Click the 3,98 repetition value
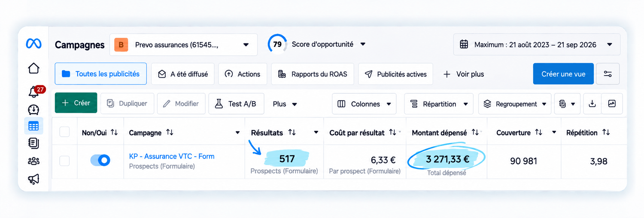Viewport: 644px width, 218px height. point(598,161)
